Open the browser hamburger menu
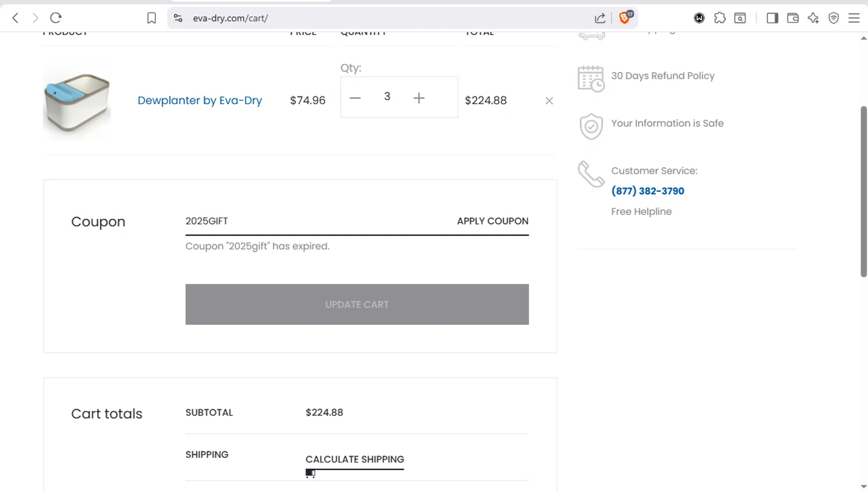Screen dimensions: 868x492 854,18
